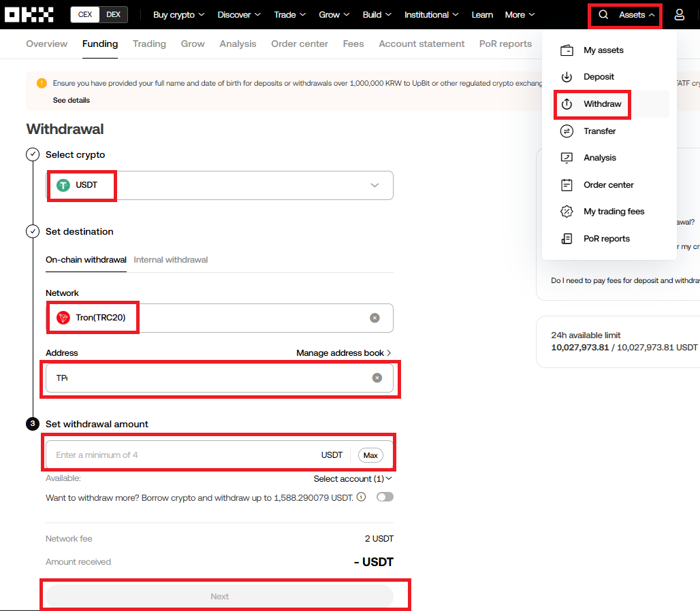Open Manage address book link

click(x=343, y=352)
